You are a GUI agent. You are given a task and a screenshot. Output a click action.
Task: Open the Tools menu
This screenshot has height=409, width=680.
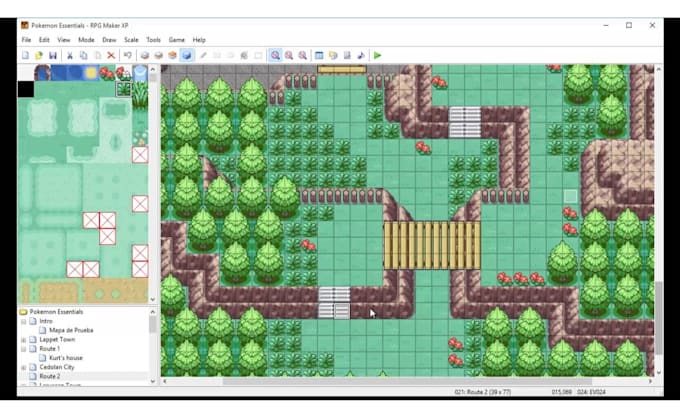154,39
